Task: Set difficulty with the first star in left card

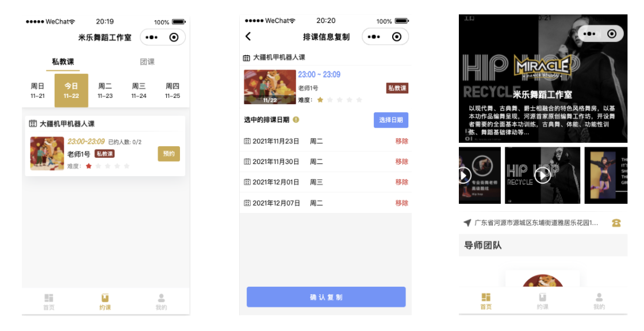Action: pos(89,166)
